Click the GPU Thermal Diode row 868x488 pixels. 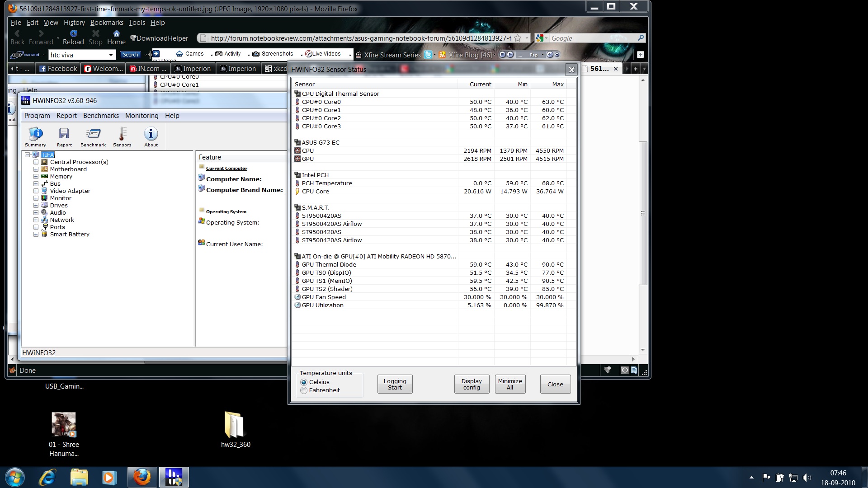pyautogui.click(x=429, y=265)
